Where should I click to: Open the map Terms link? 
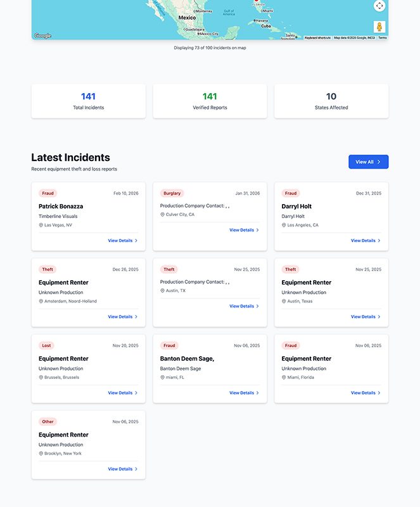383,38
